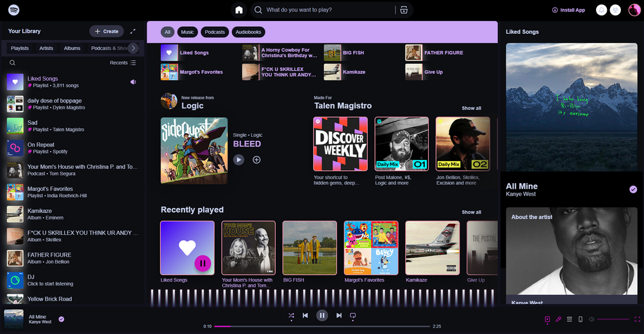Screen dimensions: 644x334
Task: Adjust the volume slider
Action: coord(613,319)
